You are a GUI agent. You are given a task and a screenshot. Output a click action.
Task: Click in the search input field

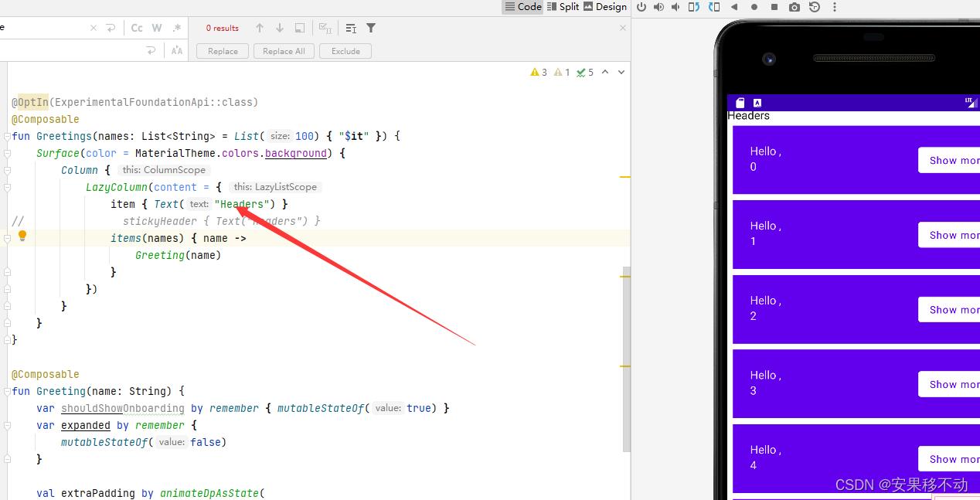[x=43, y=28]
